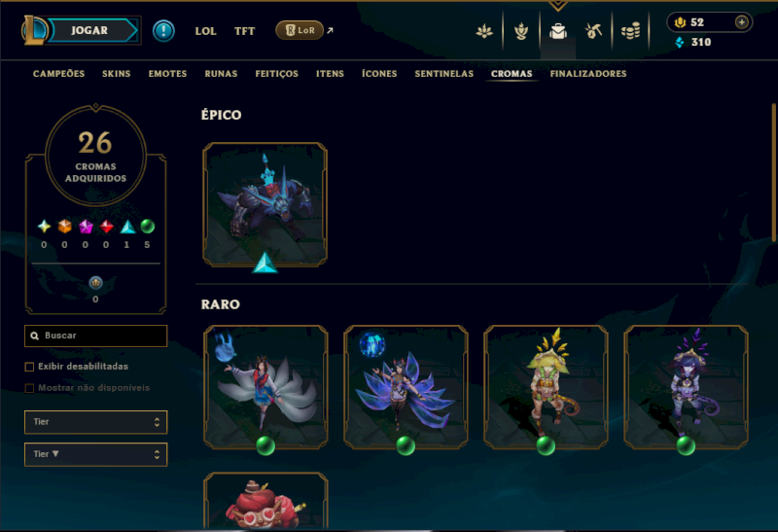
Task: Switch to the SKINS tab
Action: (116, 74)
